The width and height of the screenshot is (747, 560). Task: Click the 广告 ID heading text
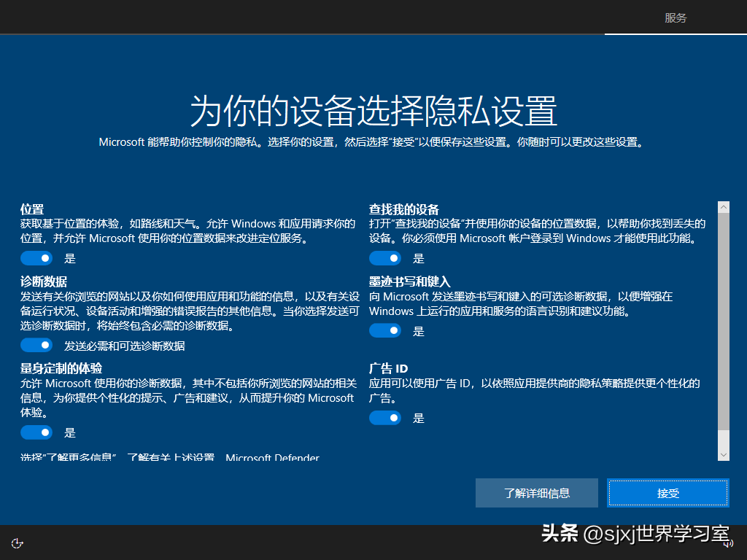click(x=388, y=368)
